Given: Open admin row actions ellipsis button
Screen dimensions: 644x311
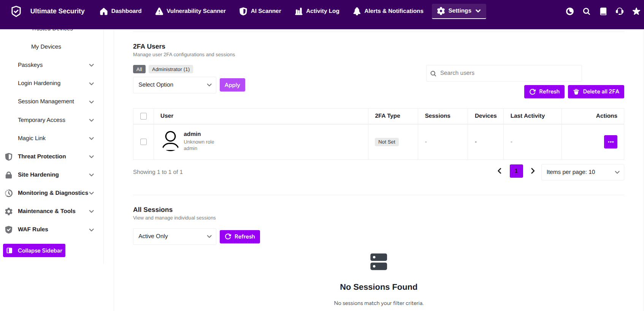Looking at the screenshot, I should (x=611, y=142).
